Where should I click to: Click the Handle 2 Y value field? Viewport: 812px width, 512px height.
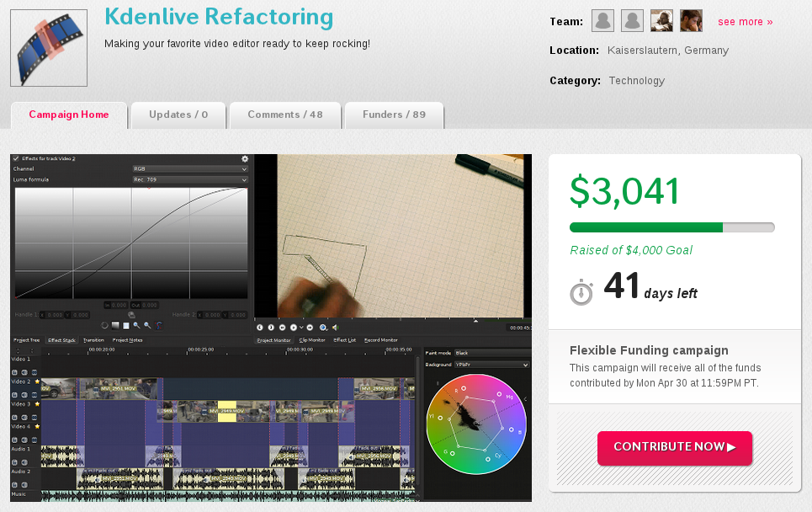[235, 315]
